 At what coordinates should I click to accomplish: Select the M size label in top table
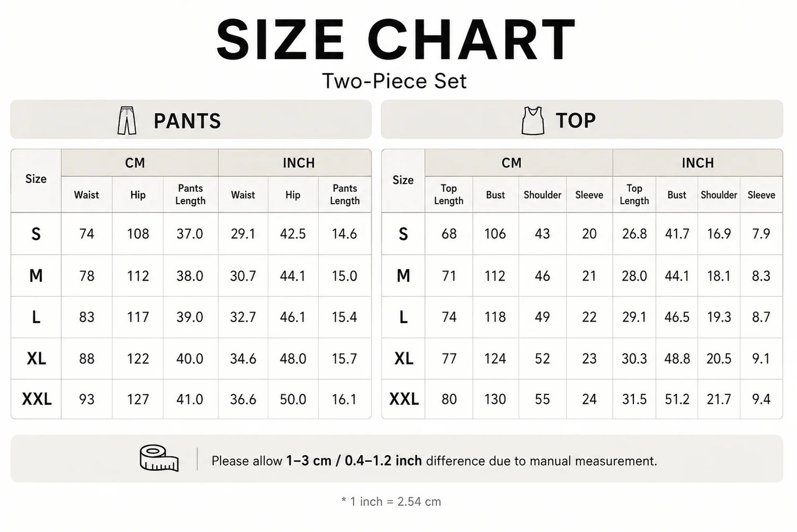point(403,276)
